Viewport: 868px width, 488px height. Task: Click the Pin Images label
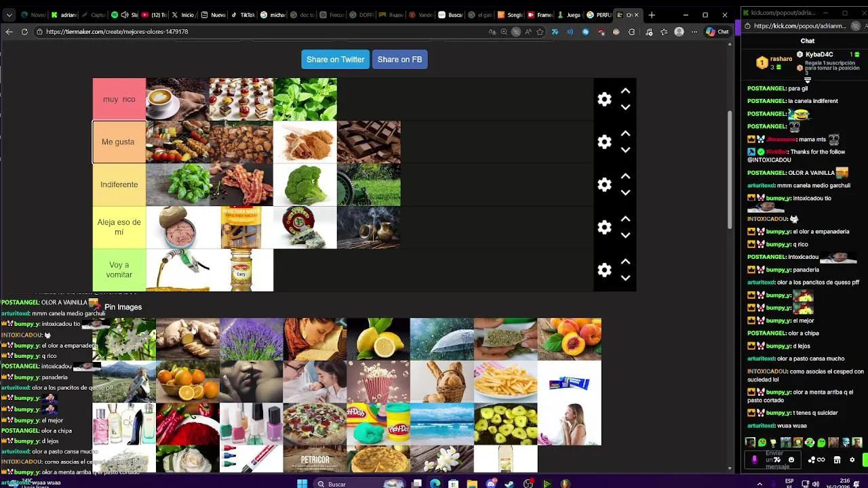click(x=123, y=307)
